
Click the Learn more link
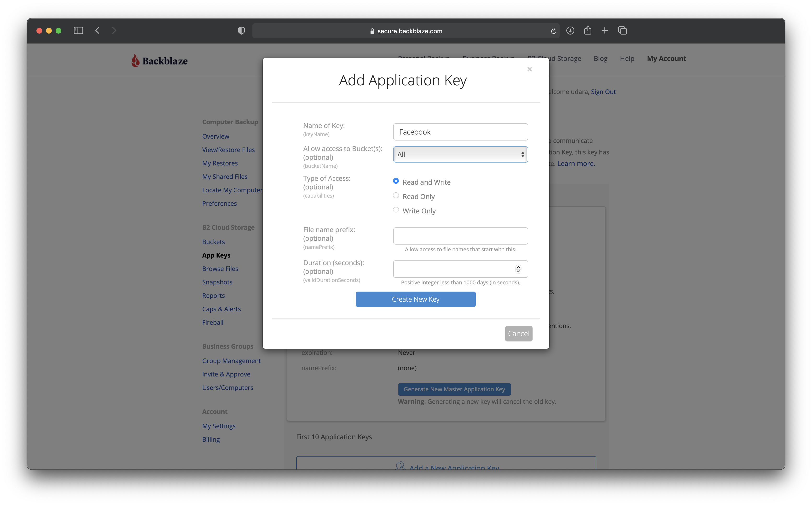(576, 163)
